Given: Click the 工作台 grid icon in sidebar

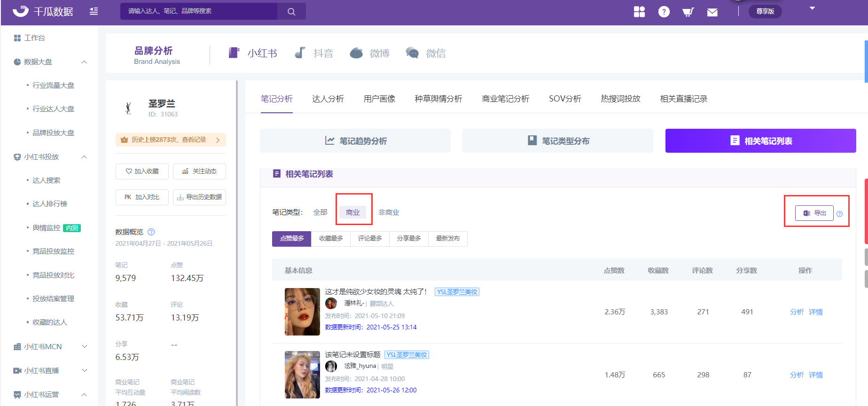Looking at the screenshot, I should point(17,38).
